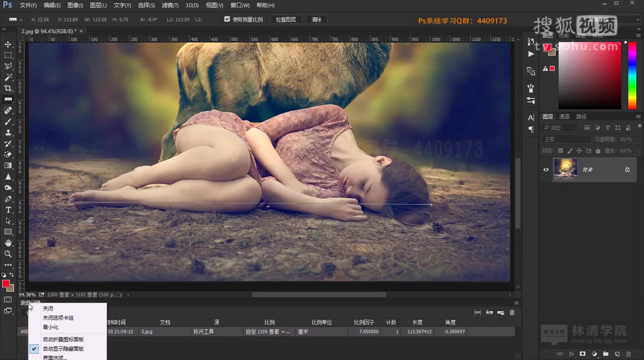
Task: Select the Healing Brush tool
Action: pos(8,111)
